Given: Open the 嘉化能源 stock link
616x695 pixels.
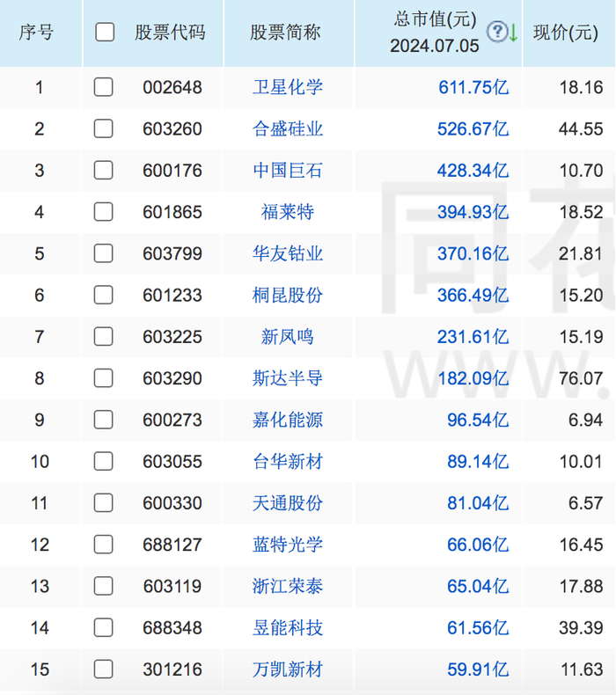Looking at the screenshot, I should tap(288, 420).
